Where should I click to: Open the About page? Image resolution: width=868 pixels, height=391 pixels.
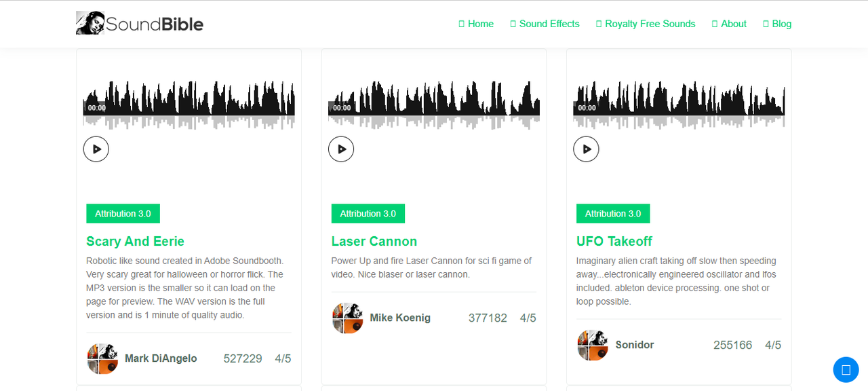click(729, 24)
